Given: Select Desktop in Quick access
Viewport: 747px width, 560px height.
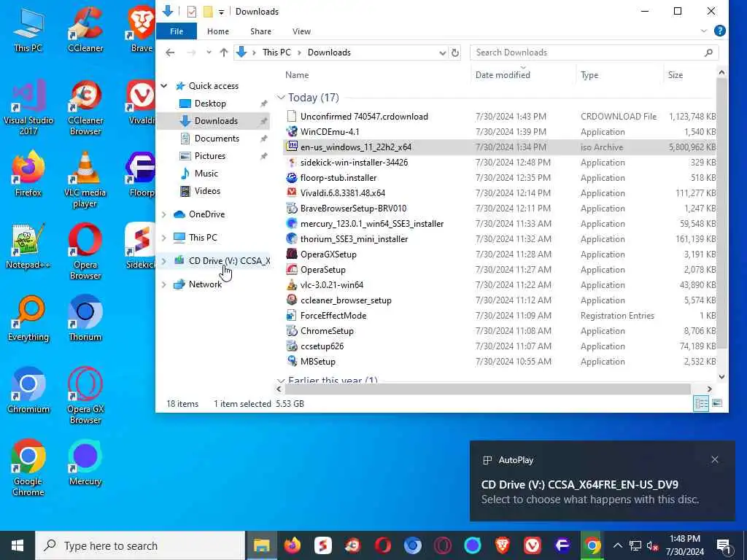Looking at the screenshot, I should click(x=210, y=104).
